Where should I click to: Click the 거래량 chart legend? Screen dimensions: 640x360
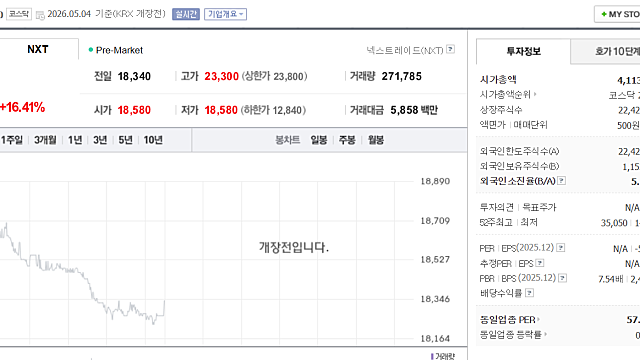(442, 356)
